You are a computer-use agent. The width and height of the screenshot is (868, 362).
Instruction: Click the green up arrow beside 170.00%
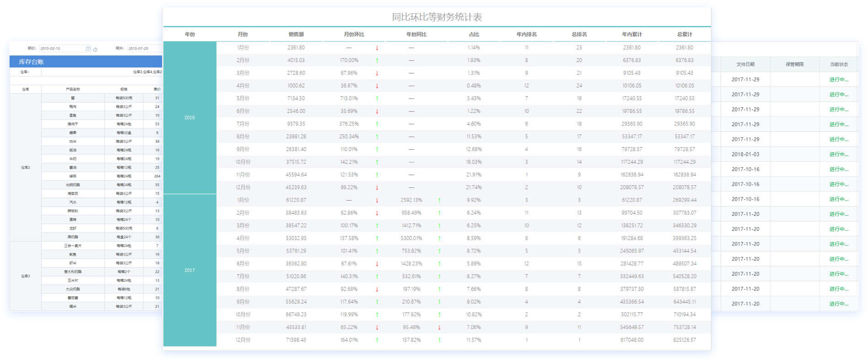click(377, 60)
